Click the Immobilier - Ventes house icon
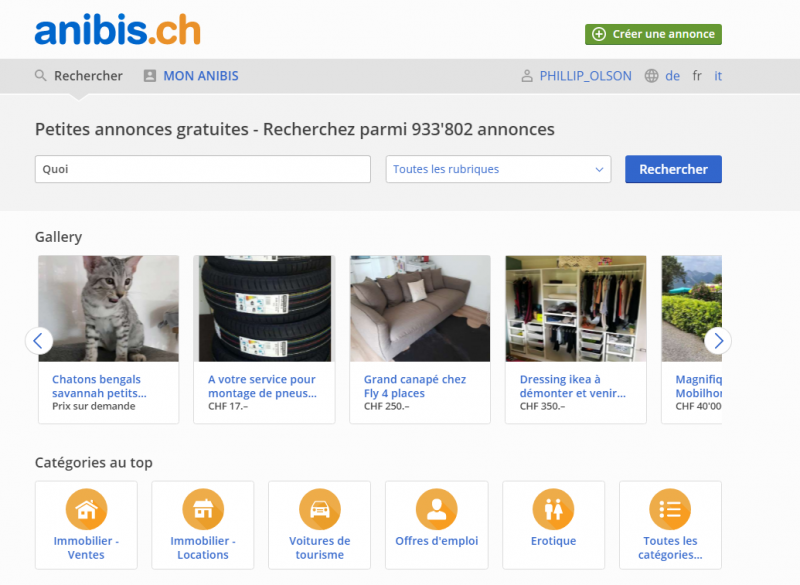This screenshot has width=800, height=585. pos(86,509)
